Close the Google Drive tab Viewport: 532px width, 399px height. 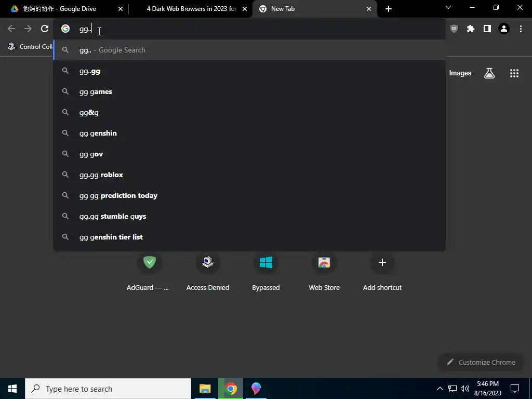pos(121,9)
